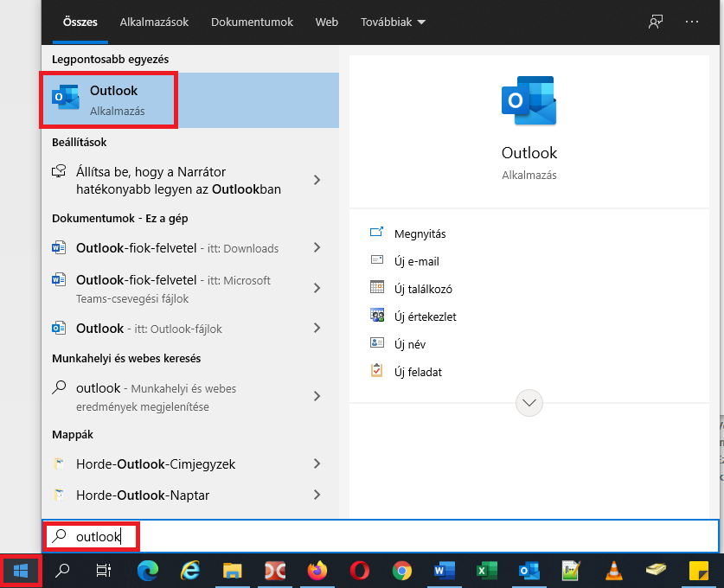This screenshot has width=724, height=588.
Task: Switch to the Dokumentumok tab
Action: pyautogui.click(x=252, y=22)
